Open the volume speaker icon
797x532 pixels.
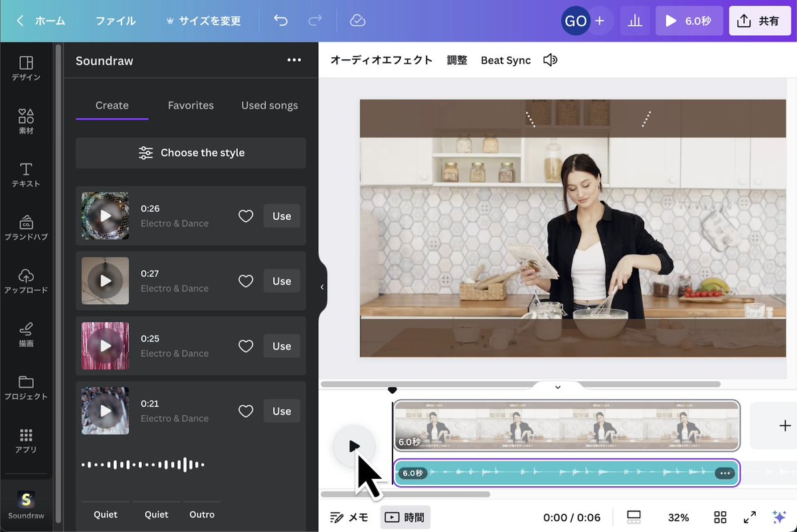[550, 60]
